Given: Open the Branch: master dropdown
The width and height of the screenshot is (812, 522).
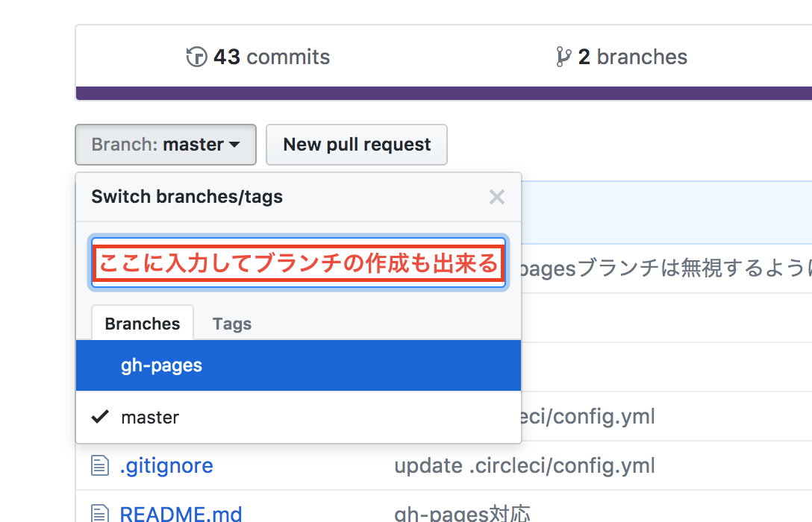Looking at the screenshot, I should (x=166, y=145).
